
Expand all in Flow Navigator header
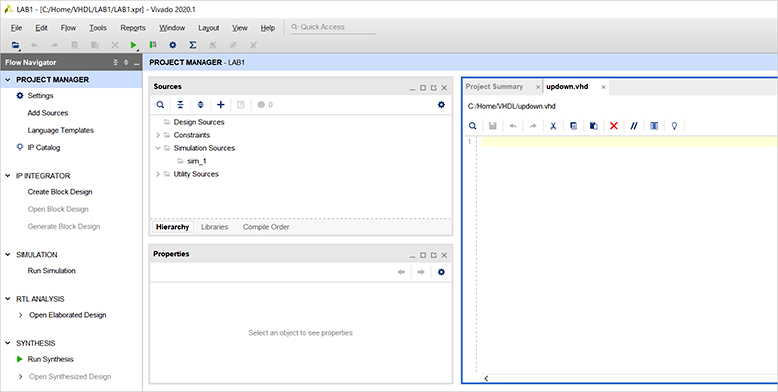(x=126, y=63)
